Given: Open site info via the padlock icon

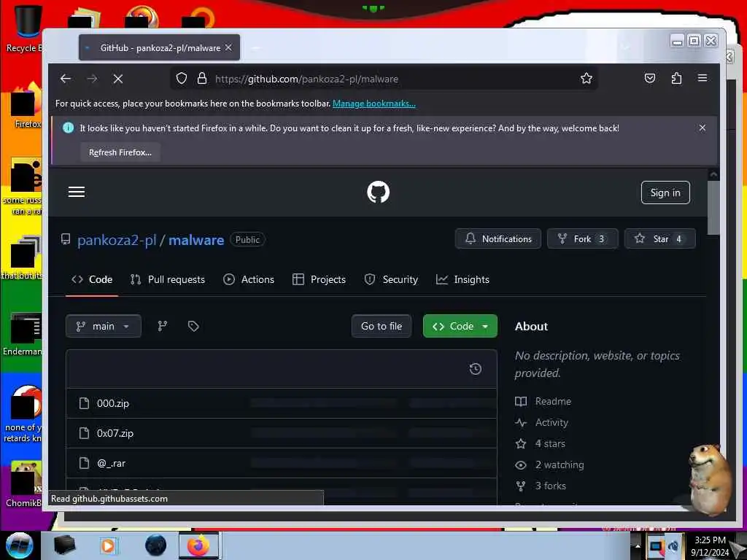Looking at the screenshot, I should [202, 78].
